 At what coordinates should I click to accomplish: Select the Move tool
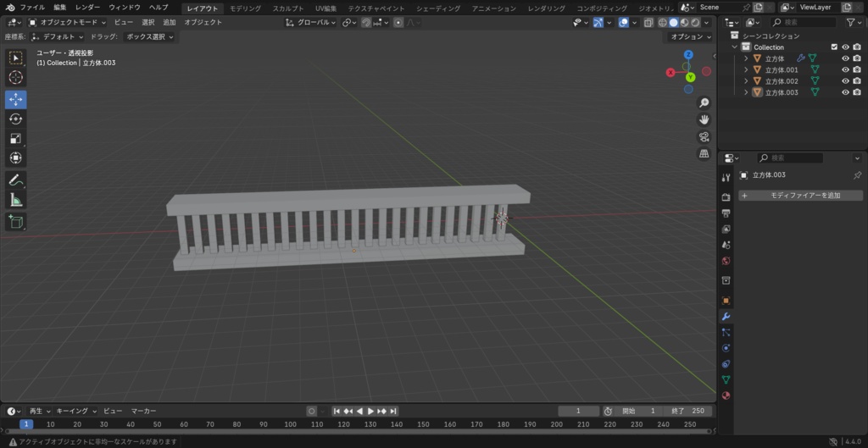(16, 100)
